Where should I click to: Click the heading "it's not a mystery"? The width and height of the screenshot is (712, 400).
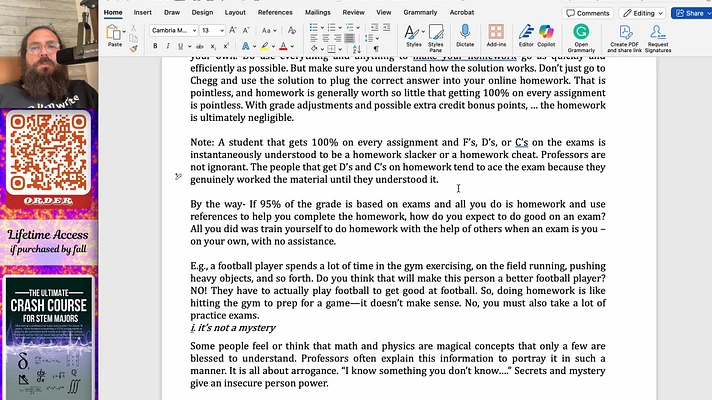point(236,328)
